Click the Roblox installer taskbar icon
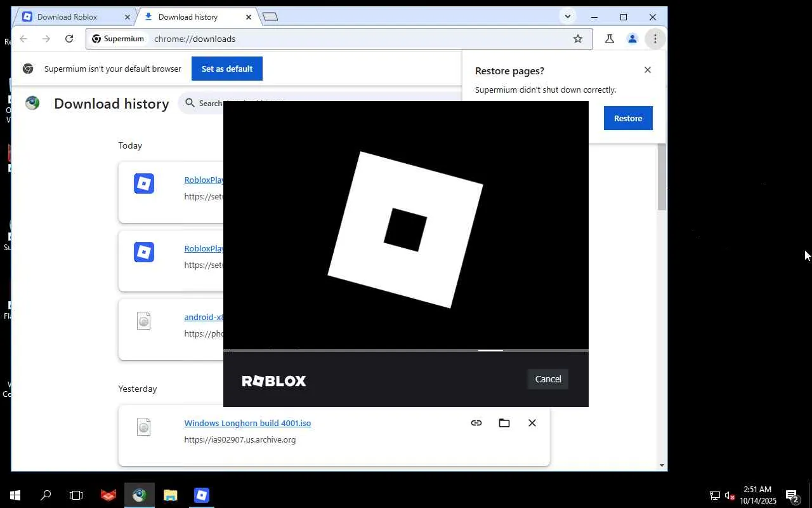This screenshot has width=812, height=508. (x=202, y=495)
